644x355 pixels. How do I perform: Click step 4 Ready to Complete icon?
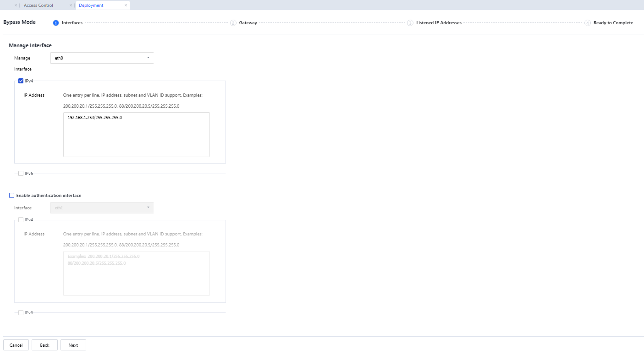[588, 23]
